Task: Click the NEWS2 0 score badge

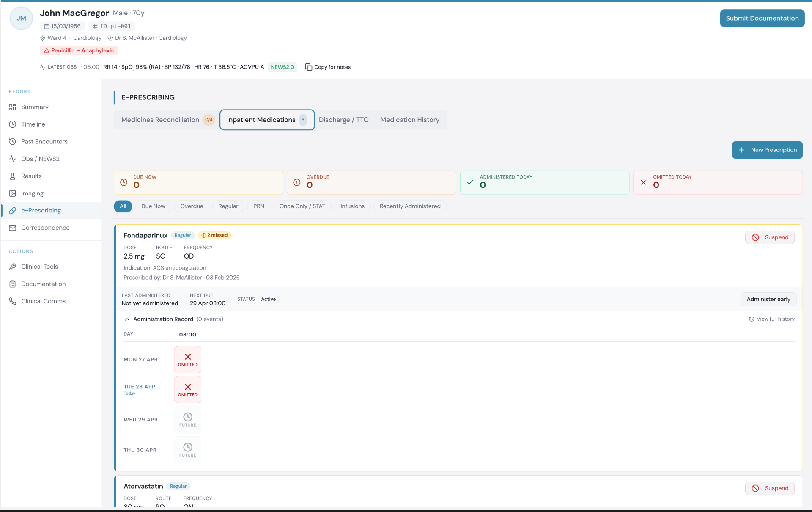Action: click(282, 67)
